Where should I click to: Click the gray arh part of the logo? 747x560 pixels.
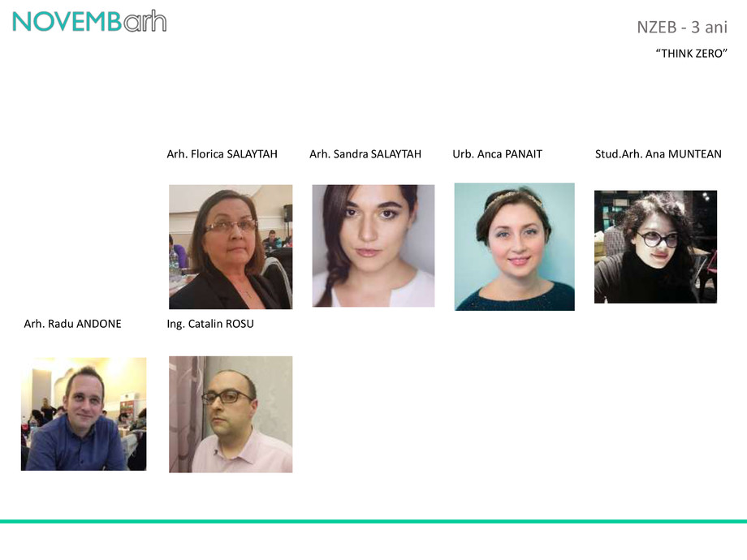pos(145,21)
